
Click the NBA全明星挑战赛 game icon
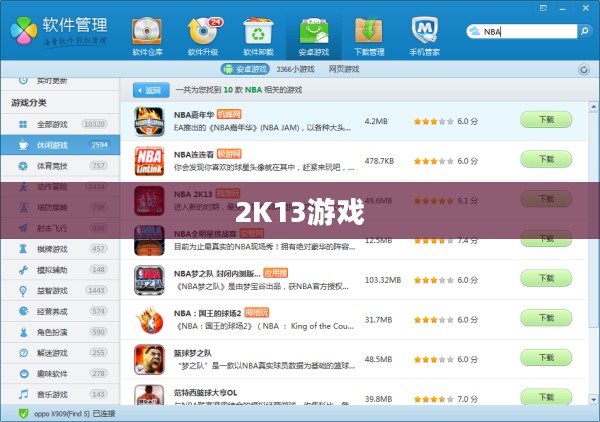tap(149, 240)
